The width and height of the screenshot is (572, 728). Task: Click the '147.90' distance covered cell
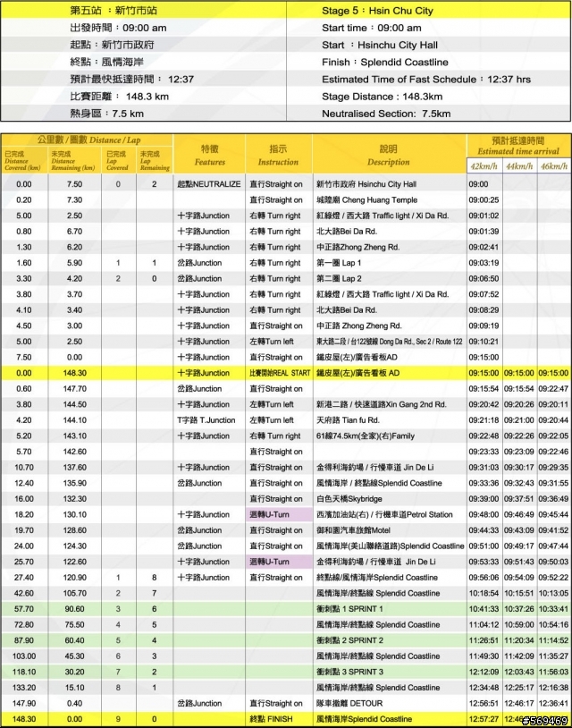click(23, 703)
